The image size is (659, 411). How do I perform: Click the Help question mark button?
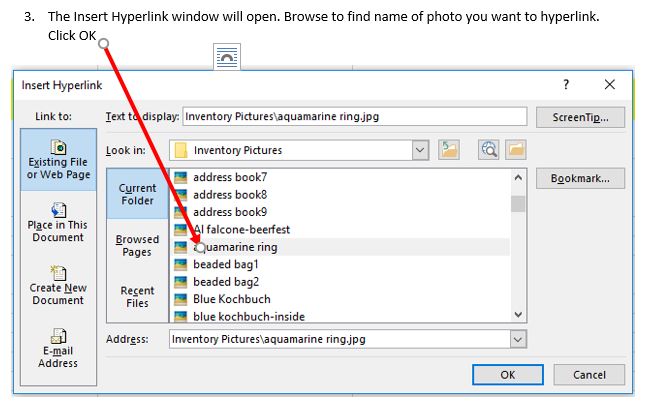click(x=566, y=85)
